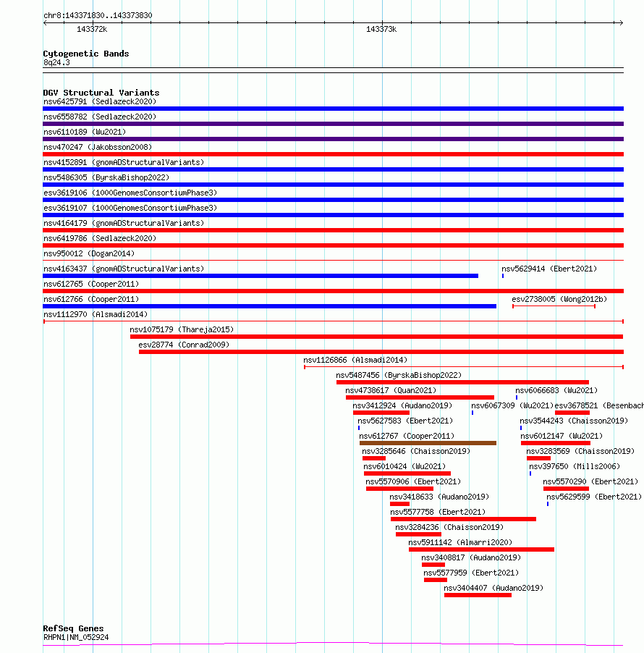Click the nsv397650 (Mills2006) label

click(x=575, y=466)
